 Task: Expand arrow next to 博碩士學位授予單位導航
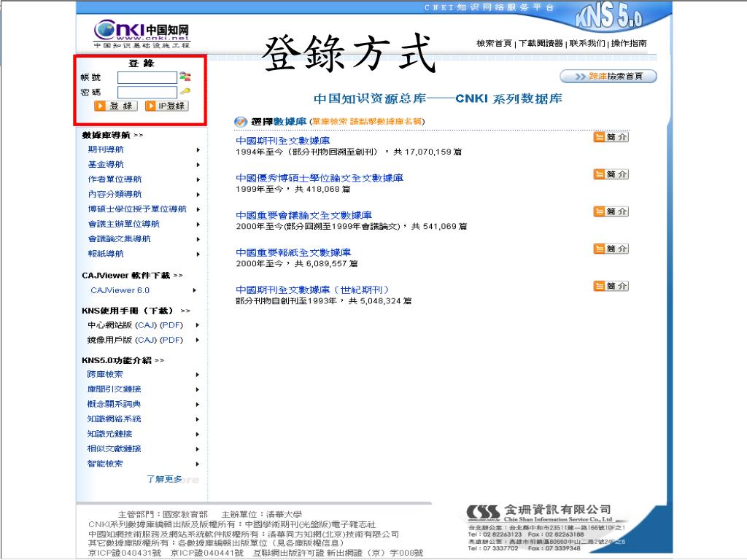(x=198, y=209)
